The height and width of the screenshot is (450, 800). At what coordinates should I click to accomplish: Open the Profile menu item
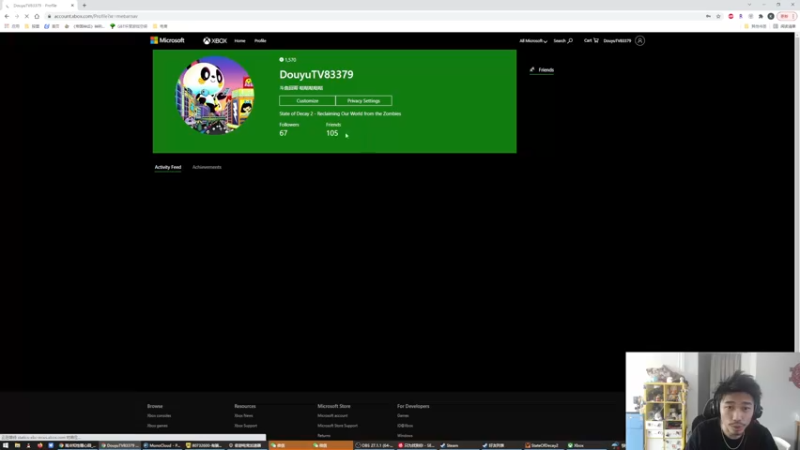(x=260, y=41)
